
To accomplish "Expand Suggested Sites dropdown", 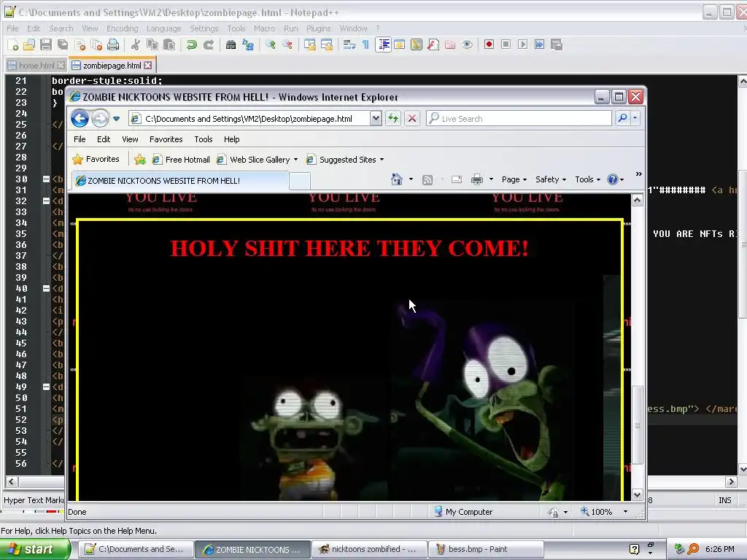I will point(382,160).
